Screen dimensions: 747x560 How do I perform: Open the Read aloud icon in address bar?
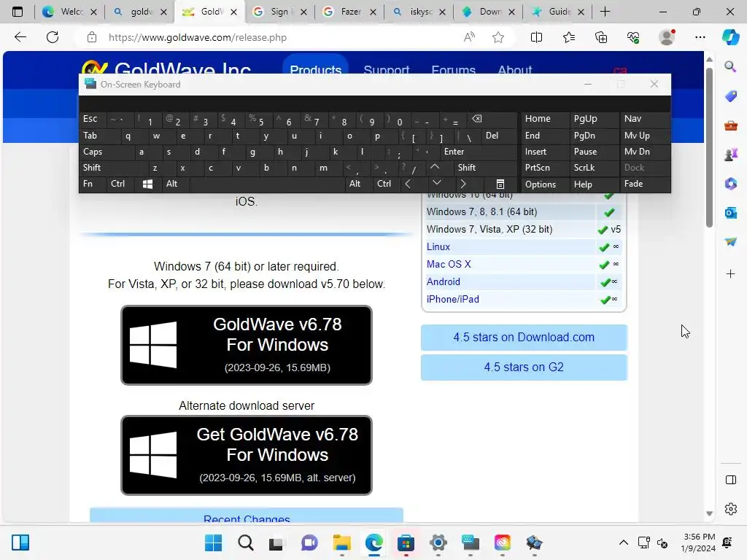click(469, 37)
